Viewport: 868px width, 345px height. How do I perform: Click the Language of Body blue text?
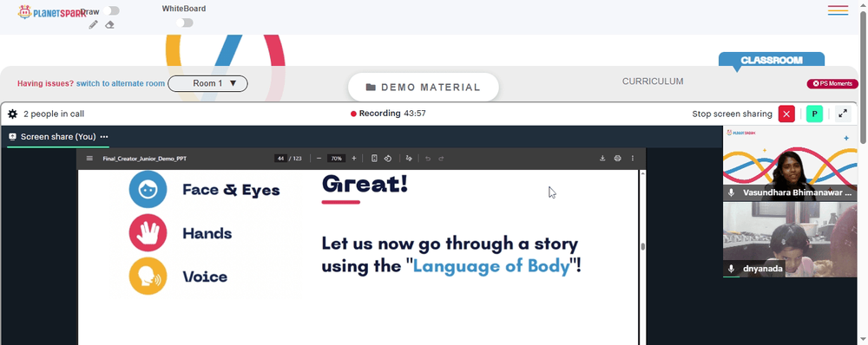coord(491,266)
